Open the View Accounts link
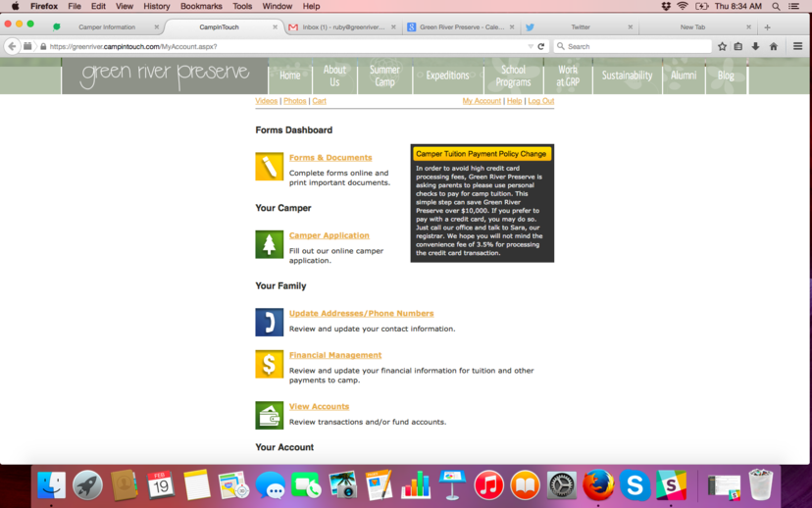 click(319, 407)
